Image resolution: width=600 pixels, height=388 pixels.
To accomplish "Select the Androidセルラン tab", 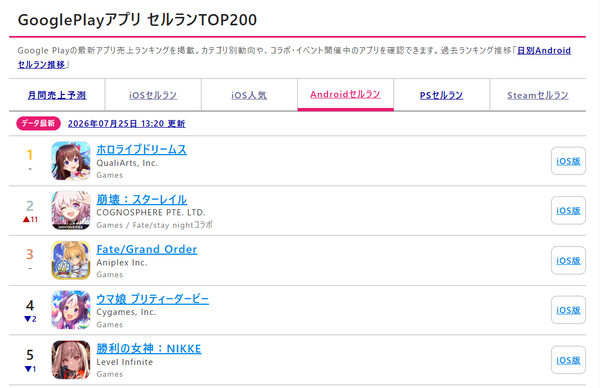I will (x=345, y=95).
